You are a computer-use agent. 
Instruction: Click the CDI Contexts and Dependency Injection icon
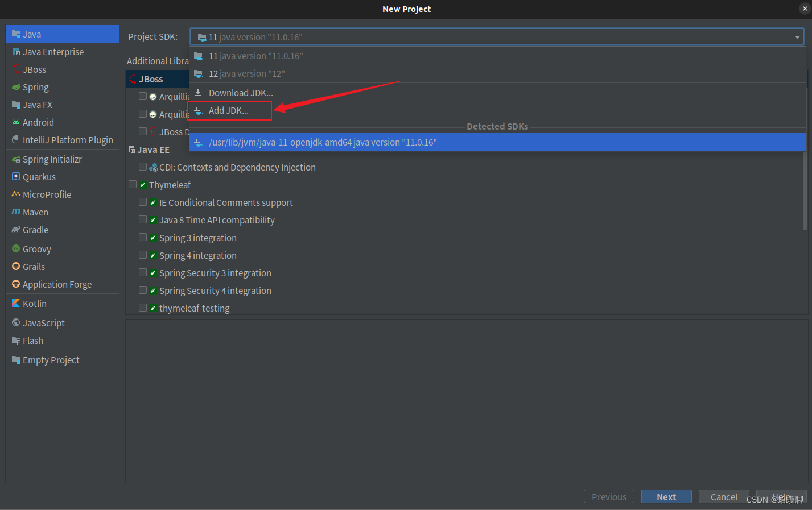tap(153, 167)
